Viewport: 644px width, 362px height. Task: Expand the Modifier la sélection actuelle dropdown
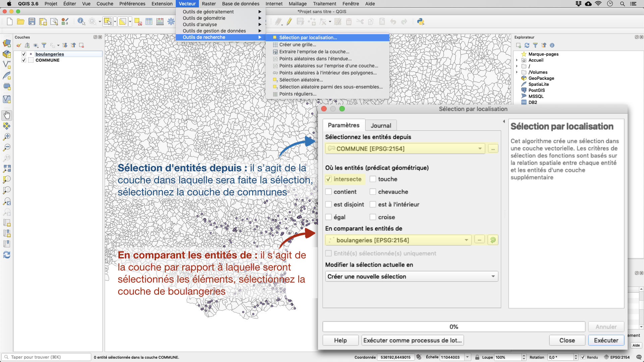click(x=492, y=276)
